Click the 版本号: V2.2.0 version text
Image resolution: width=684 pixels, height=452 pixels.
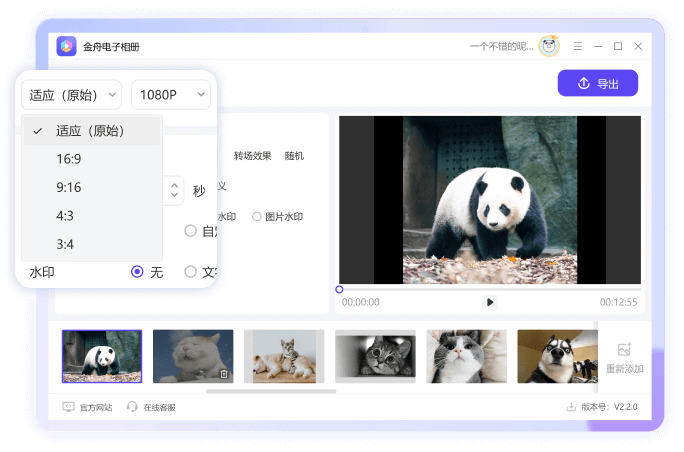tap(609, 407)
